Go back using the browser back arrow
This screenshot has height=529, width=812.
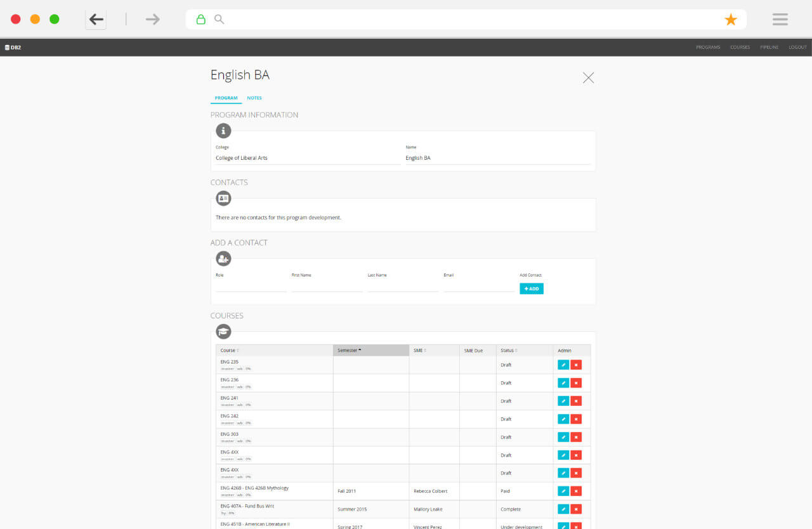pos(96,20)
